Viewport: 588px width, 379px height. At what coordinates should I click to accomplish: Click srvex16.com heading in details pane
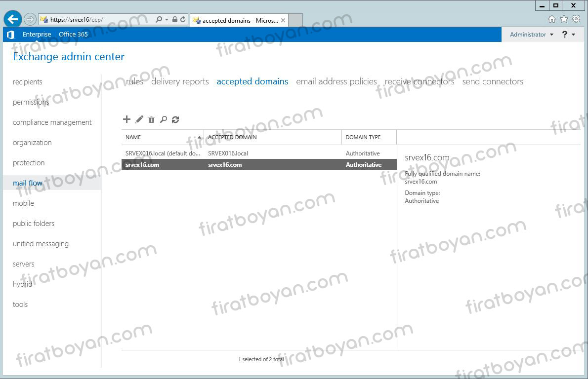click(x=427, y=157)
